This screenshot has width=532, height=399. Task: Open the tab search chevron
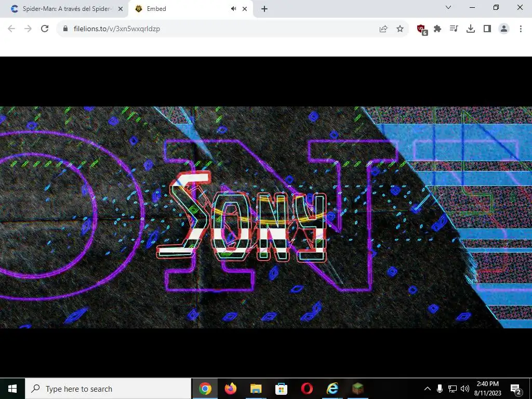448,7
